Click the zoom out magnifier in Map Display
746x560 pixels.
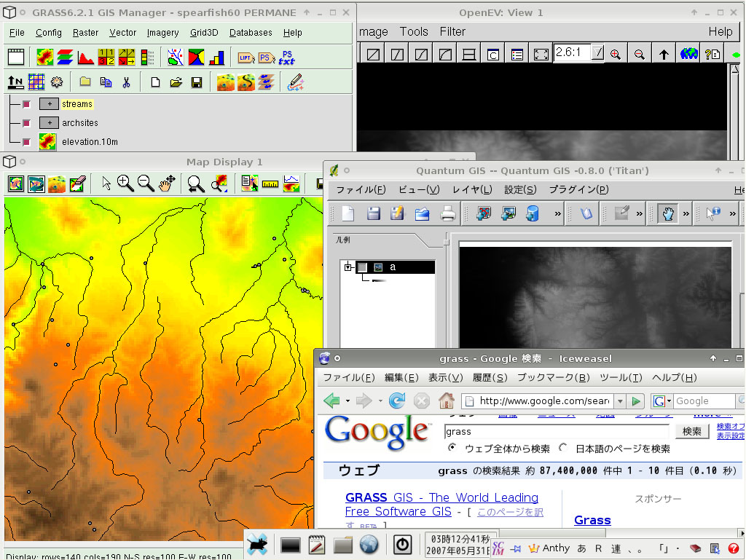[x=146, y=183]
